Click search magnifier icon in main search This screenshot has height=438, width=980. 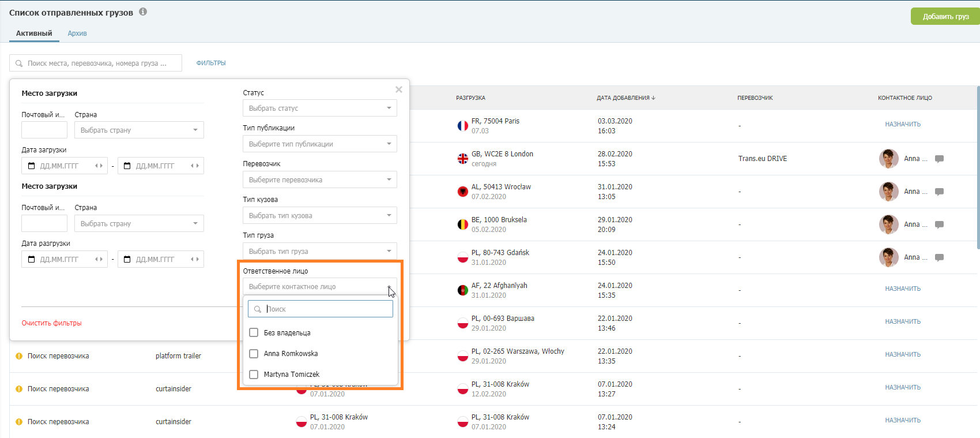pyautogui.click(x=19, y=63)
